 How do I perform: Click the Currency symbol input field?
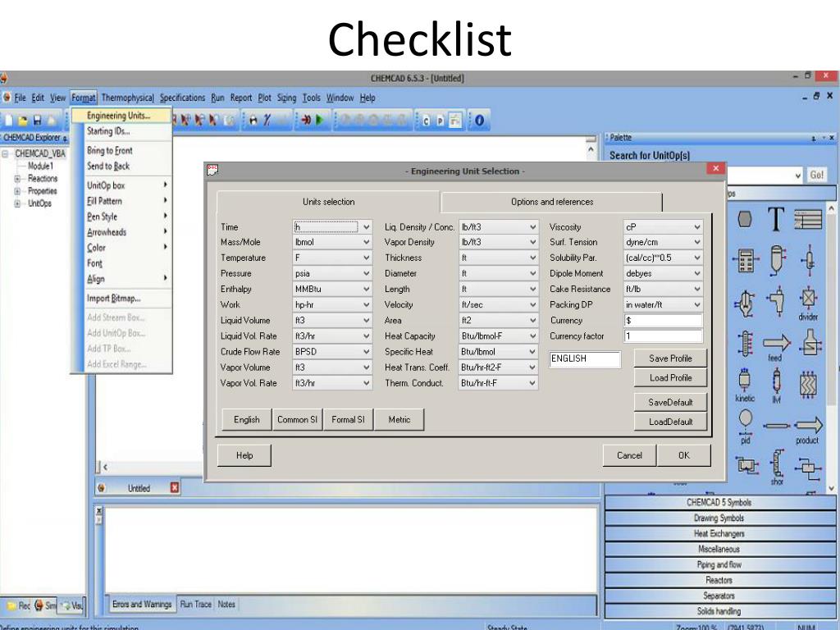[x=663, y=321]
